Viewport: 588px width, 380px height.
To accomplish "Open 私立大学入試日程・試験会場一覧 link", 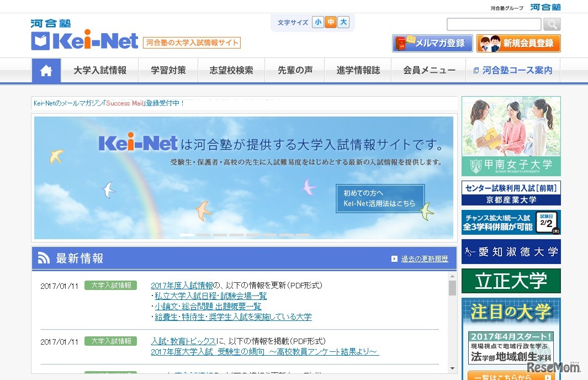I will [211, 296].
